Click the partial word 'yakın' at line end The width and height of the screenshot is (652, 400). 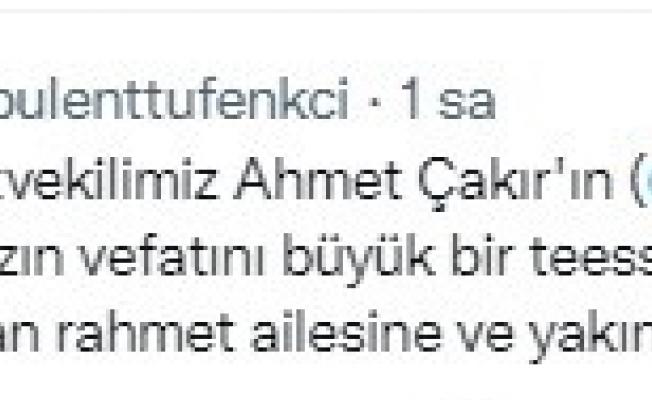click(592, 336)
